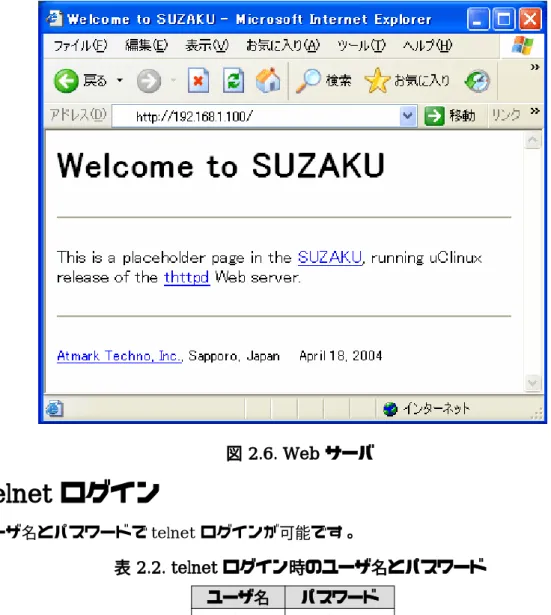
Task: Close the Internet Explorer window
Action: pos(530,18)
